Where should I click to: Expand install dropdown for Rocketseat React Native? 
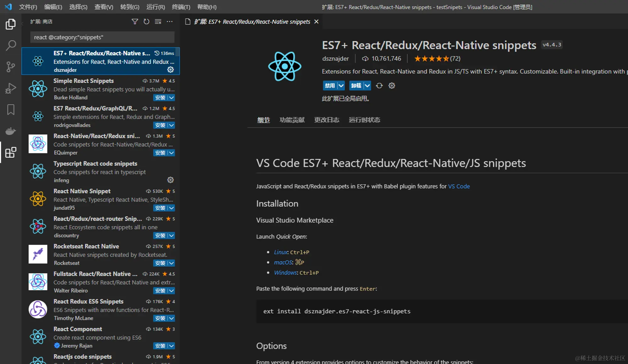click(x=171, y=263)
